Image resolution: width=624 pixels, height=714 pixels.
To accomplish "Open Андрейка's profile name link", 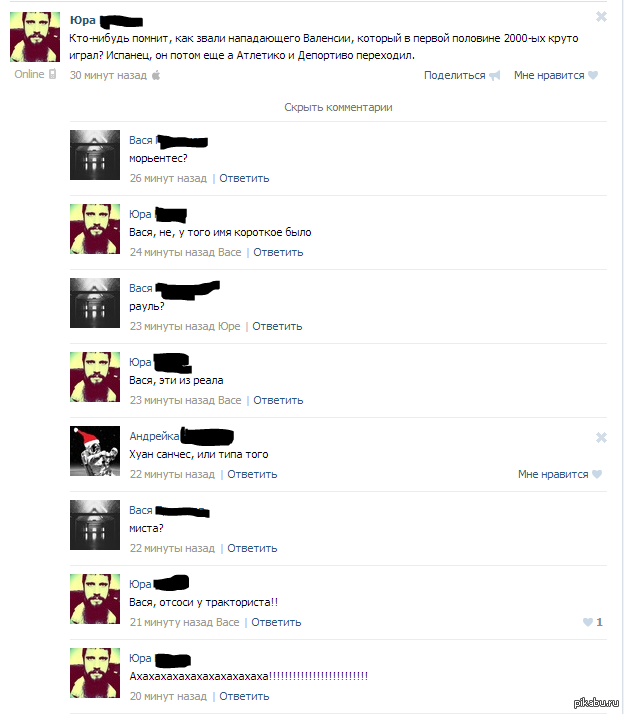I will point(154,436).
